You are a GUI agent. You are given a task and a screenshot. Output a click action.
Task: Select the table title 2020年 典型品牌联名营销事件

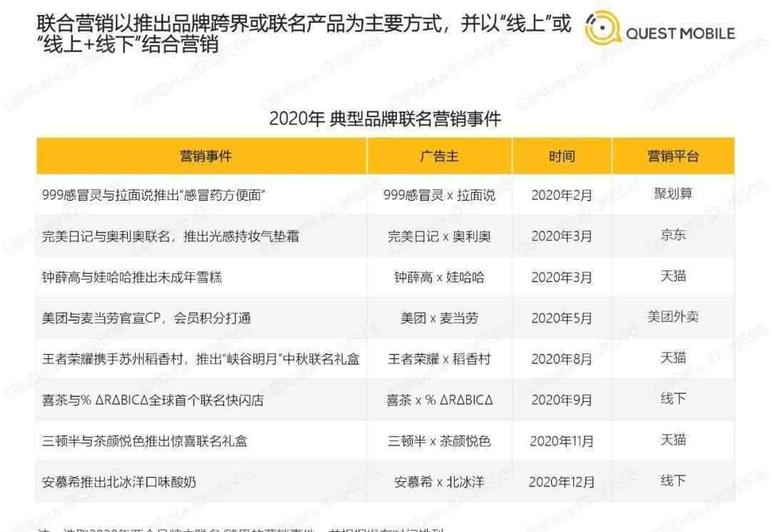coord(385,119)
